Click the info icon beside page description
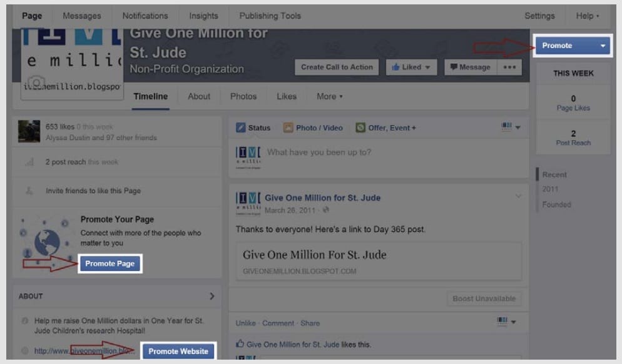This screenshot has height=364, width=622. pos(24,321)
